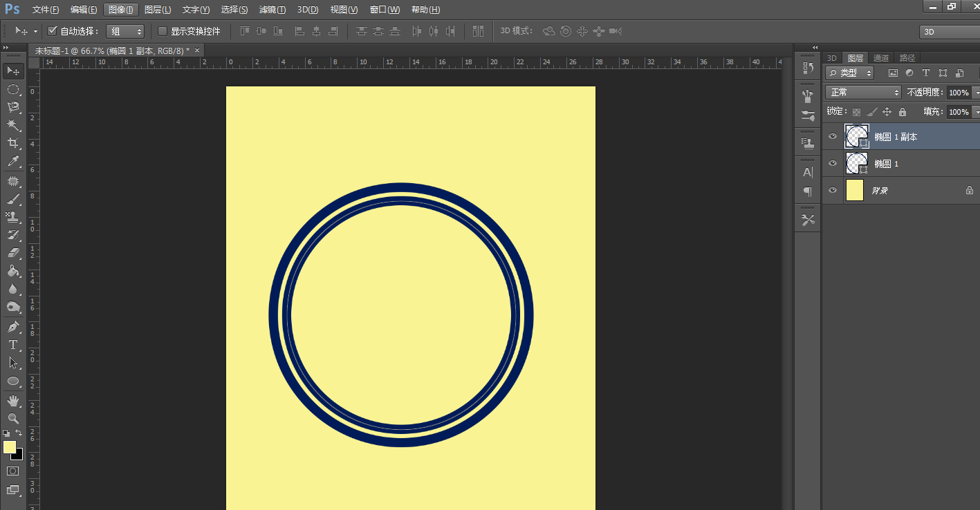
Task: Click the Auto-Align Layers icon
Action: [478, 31]
